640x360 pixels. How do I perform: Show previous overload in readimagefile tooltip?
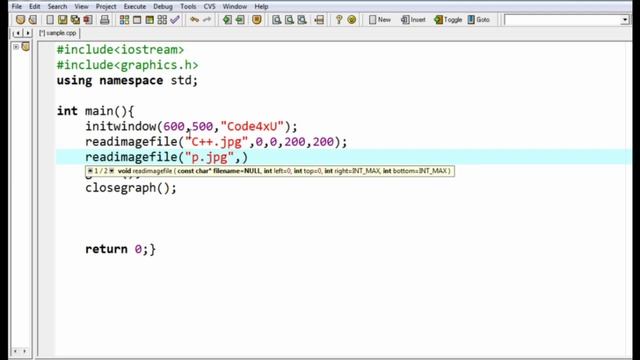tap(90, 171)
